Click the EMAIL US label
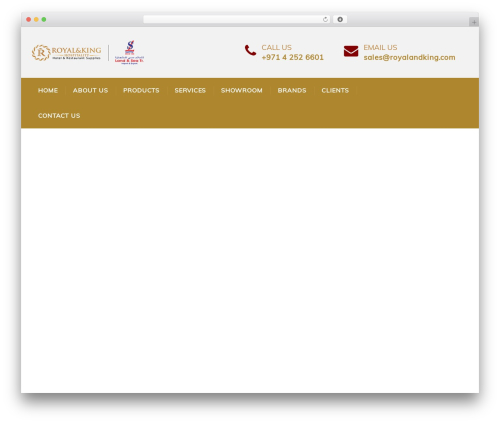500x423 pixels. (x=380, y=47)
